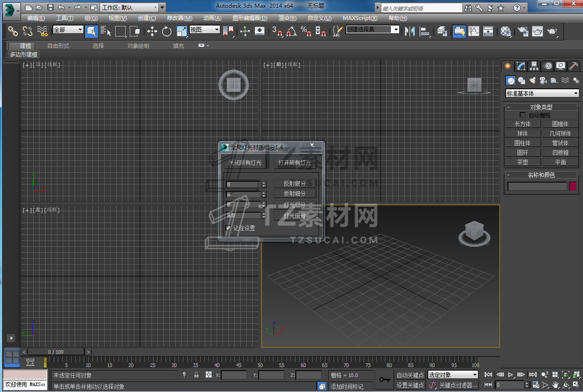Open the 编辑(E) menu
This screenshot has height=392, width=583.
point(36,18)
